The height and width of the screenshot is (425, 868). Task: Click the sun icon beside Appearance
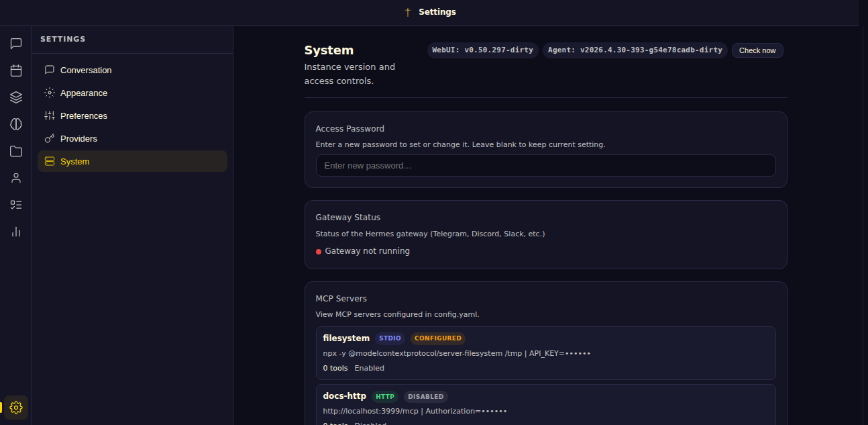click(x=50, y=93)
